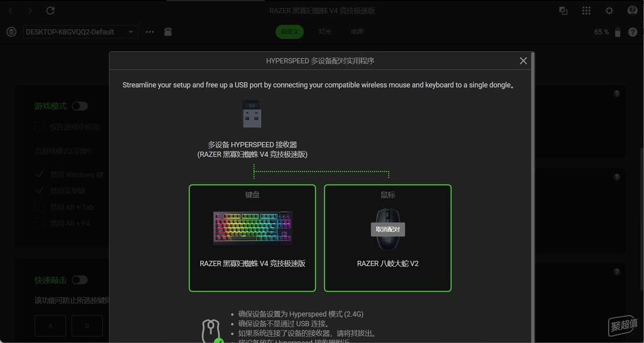The height and width of the screenshot is (343, 644).
Task: Close the HYPERSPEED pairing dialog
Action: (x=523, y=61)
